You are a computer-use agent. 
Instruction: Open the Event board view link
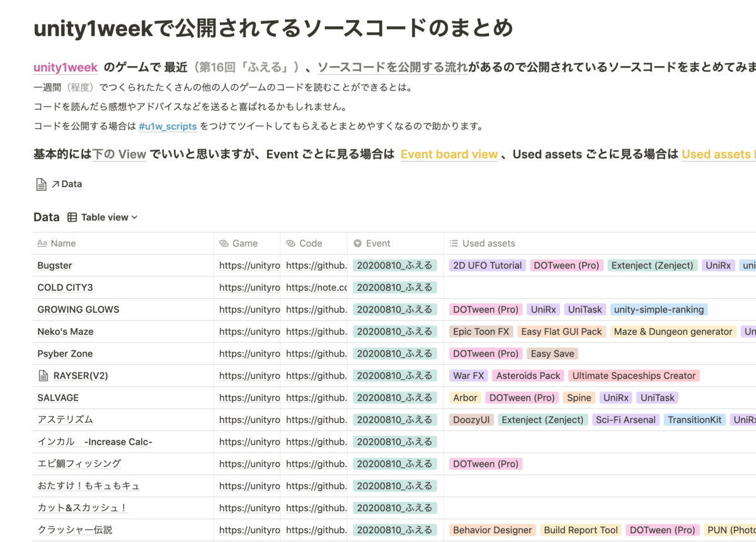click(449, 154)
